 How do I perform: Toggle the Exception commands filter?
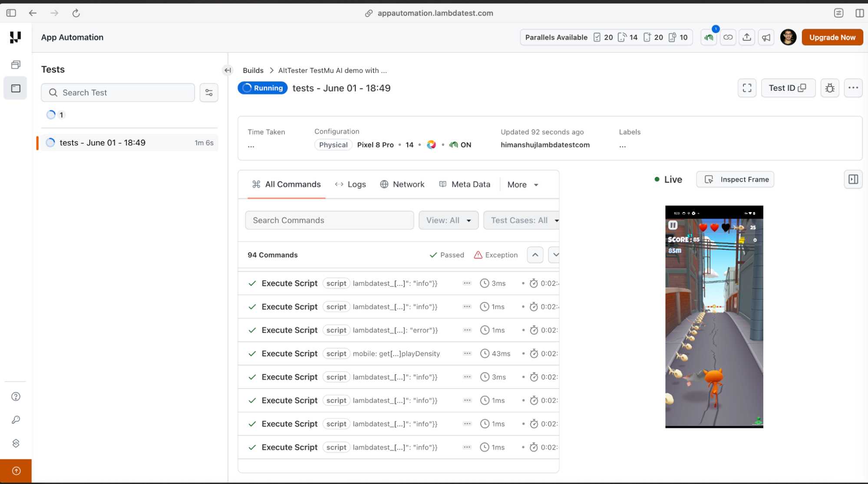496,255
